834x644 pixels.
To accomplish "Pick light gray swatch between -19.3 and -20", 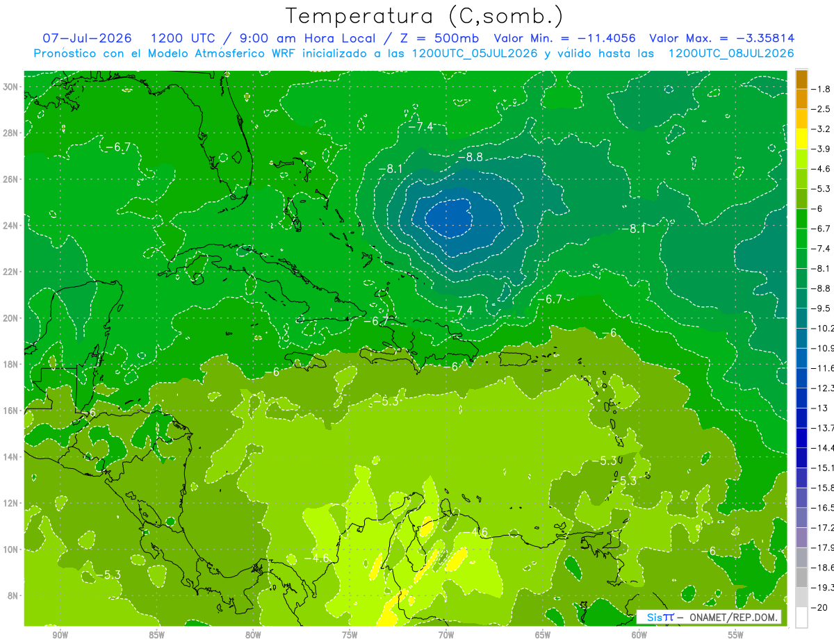I will (801, 597).
